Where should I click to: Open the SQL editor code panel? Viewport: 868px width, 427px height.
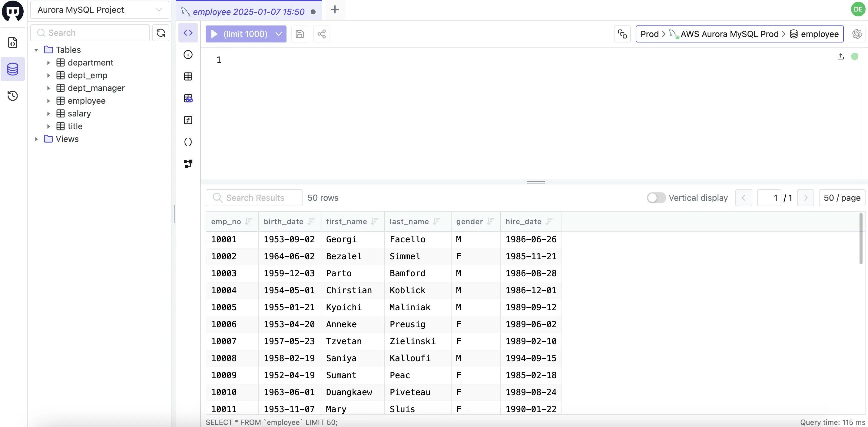[188, 33]
